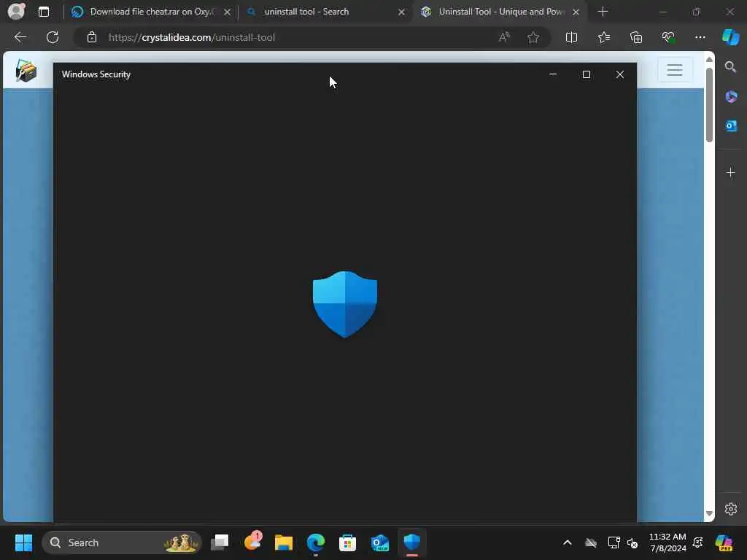747x560 pixels.
Task: Select Windows Security taskbar icon
Action: 412,542
